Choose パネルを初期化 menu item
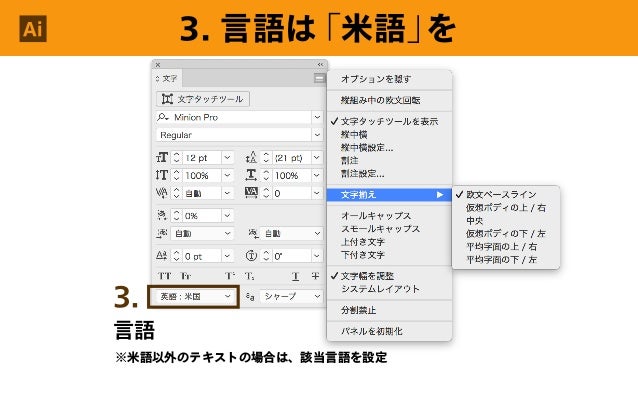This screenshot has height=399, width=638. 389,331
